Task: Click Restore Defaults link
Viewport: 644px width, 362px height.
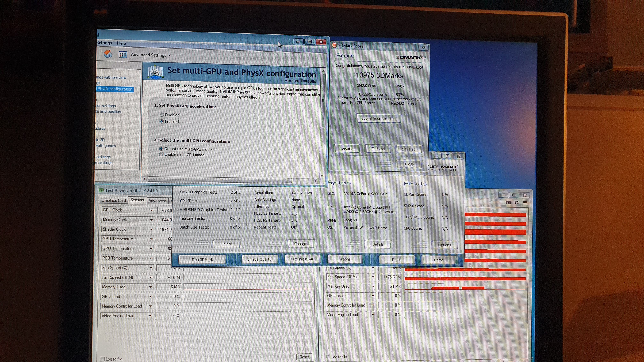Action: point(300,81)
